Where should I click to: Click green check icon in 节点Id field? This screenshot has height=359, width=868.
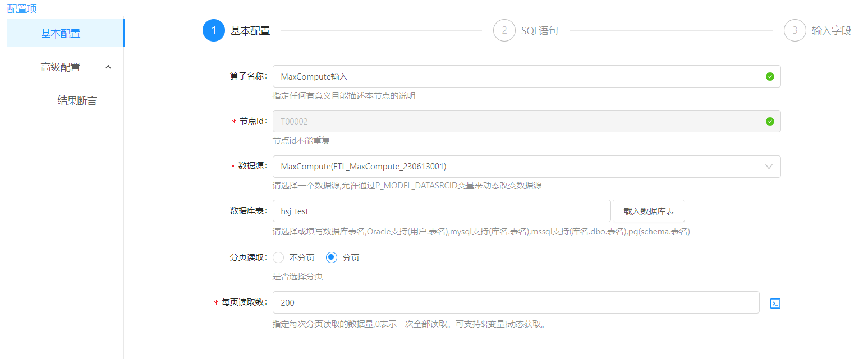770,122
